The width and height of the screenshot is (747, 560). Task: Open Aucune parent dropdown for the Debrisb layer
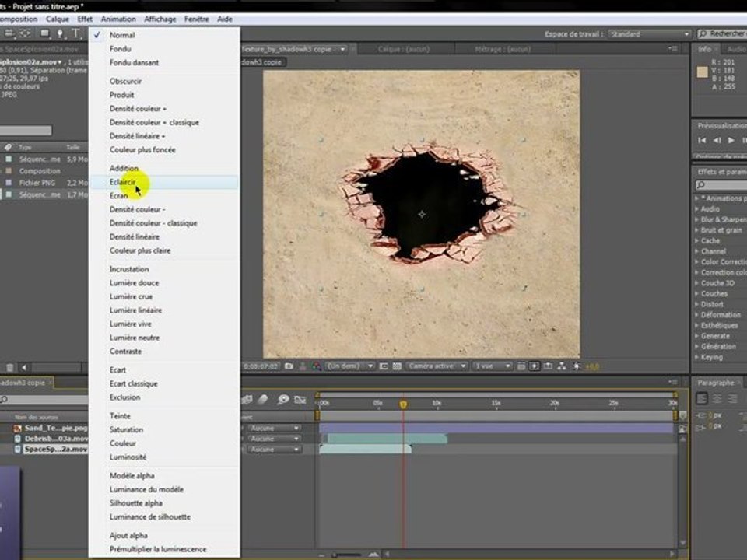point(273,439)
